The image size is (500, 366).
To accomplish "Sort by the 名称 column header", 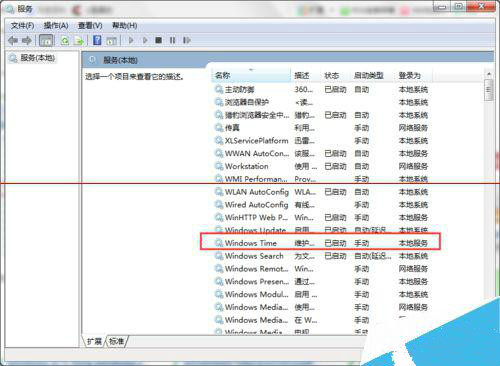I will click(251, 75).
